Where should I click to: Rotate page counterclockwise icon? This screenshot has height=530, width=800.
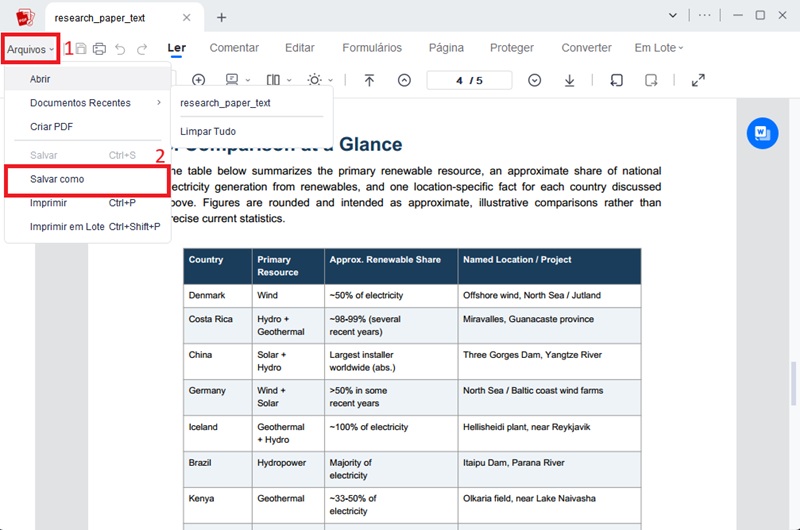pyautogui.click(x=616, y=80)
